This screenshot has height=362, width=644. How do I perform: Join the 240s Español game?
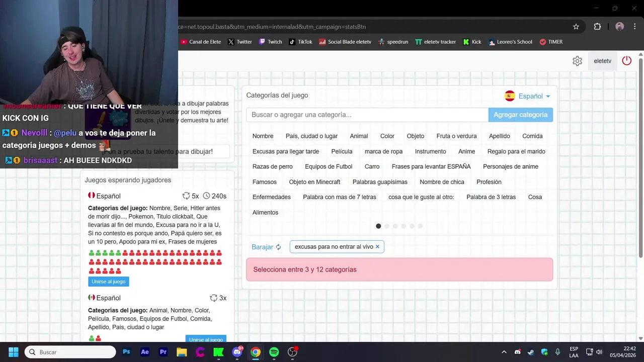pos(109,282)
